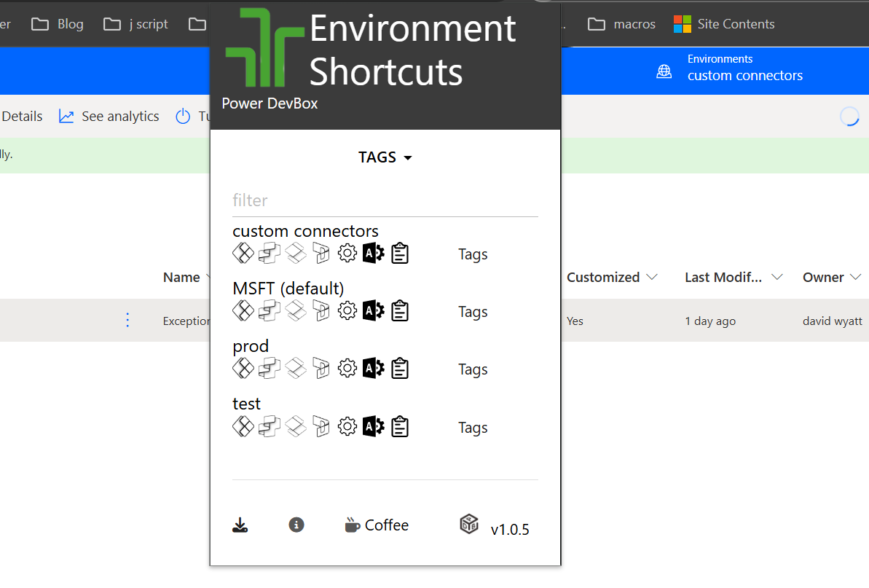Open Power Automate for prod environment
Image resolution: width=869 pixels, height=588 pixels.
click(x=270, y=369)
